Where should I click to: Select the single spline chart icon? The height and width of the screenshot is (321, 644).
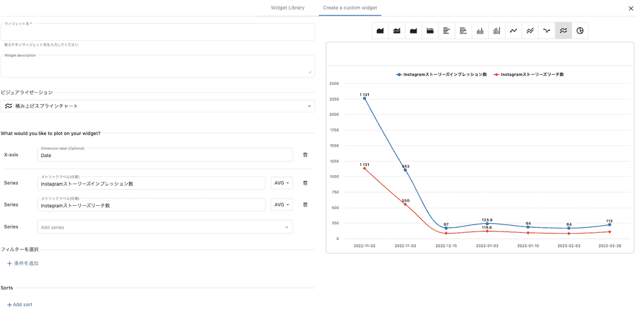[x=547, y=31]
